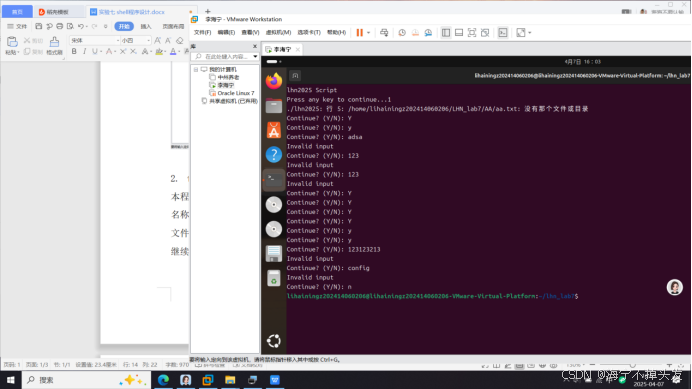Toggle superscript in WPS

click(x=123, y=52)
